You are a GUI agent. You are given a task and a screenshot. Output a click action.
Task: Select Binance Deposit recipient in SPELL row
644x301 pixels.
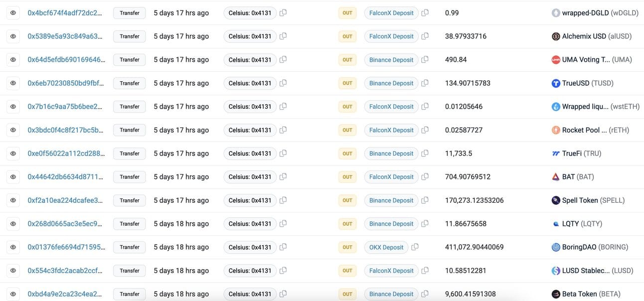tap(391, 200)
